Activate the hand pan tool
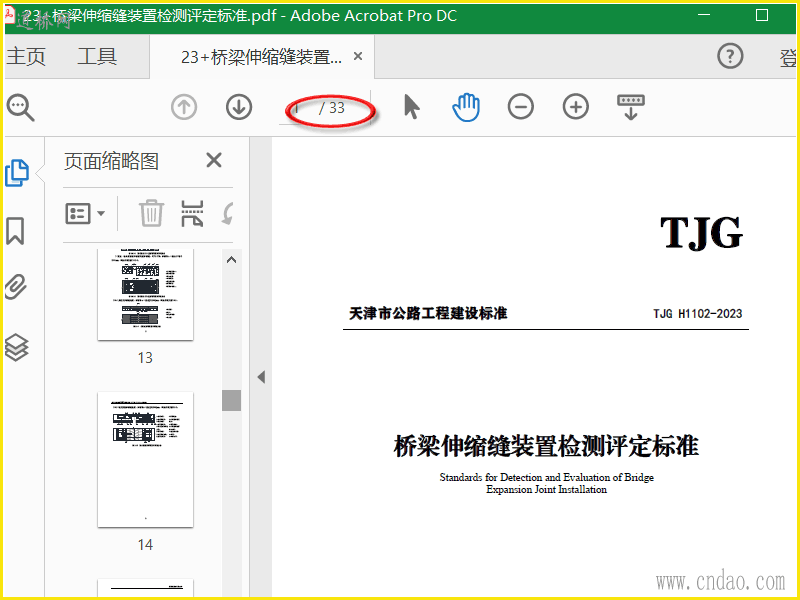 tap(466, 107)
